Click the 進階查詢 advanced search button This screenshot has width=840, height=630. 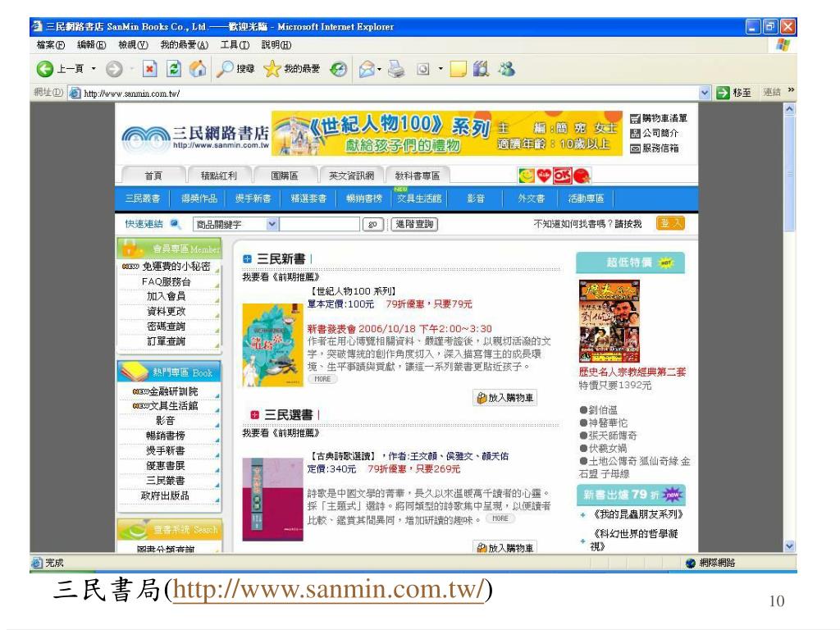pos(414,224)
